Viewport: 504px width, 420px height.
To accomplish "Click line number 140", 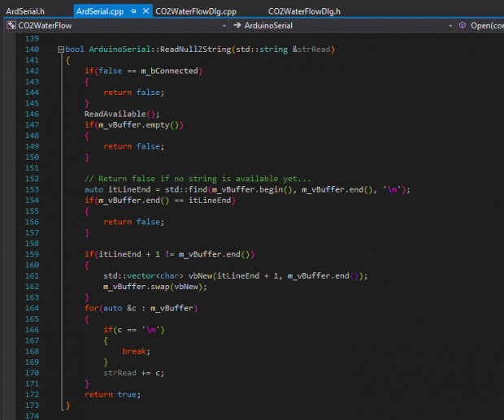I will [x=33, y=50].
